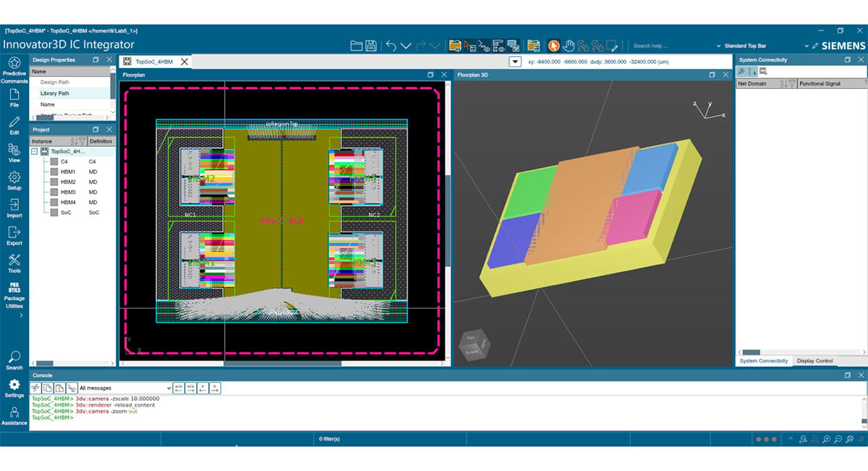
Task: Click the magnifier icon in System Connectivity
Action: [741, 72]
